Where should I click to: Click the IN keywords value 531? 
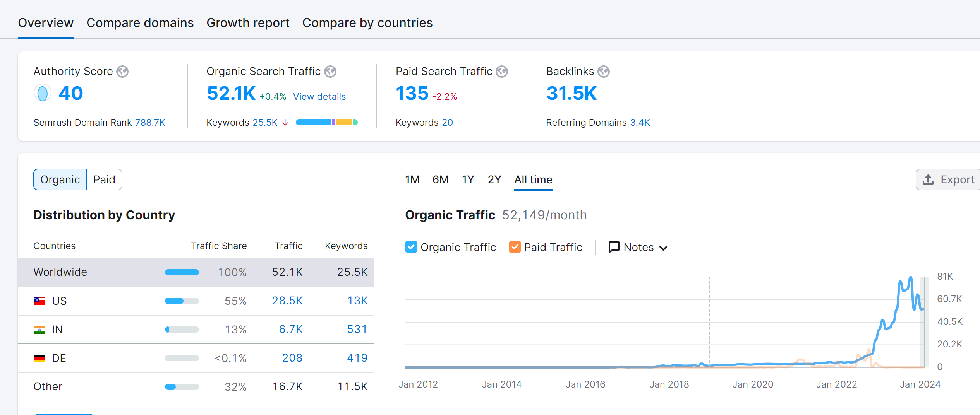click(357, 330)
